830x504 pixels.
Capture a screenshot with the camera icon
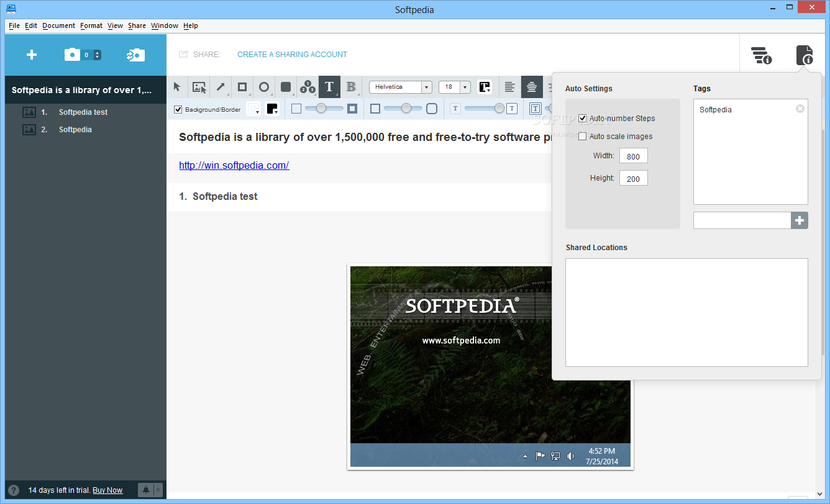coord(73,55)
